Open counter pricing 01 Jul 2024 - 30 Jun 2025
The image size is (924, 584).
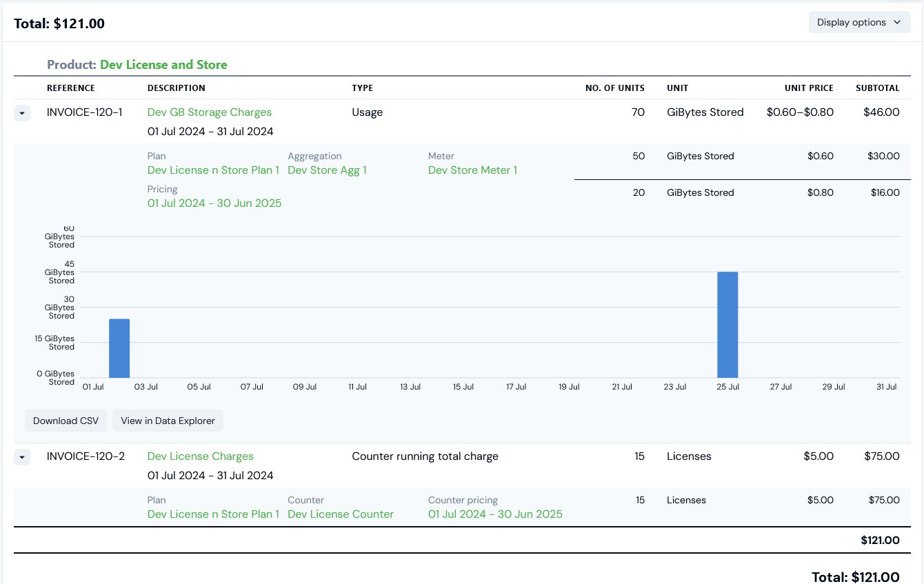(495, 514)
